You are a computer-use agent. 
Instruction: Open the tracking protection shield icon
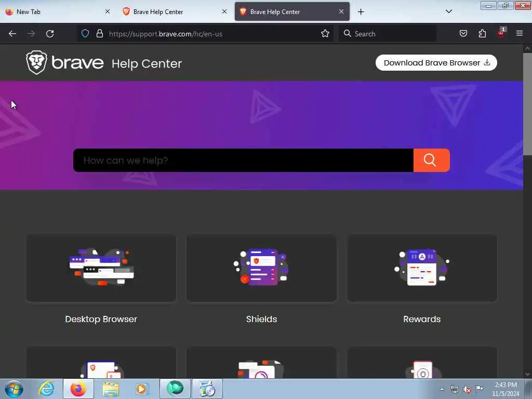tap(85, 33)
